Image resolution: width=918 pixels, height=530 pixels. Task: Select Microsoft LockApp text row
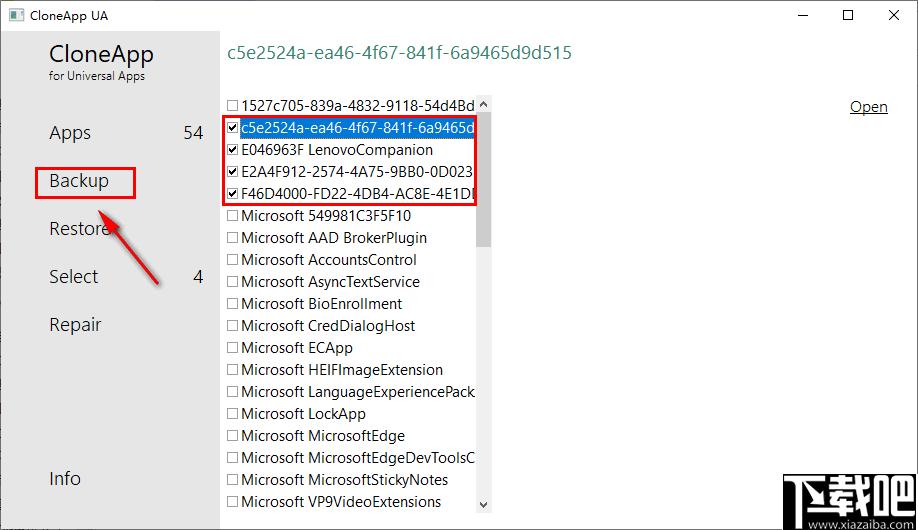point(303,413)
